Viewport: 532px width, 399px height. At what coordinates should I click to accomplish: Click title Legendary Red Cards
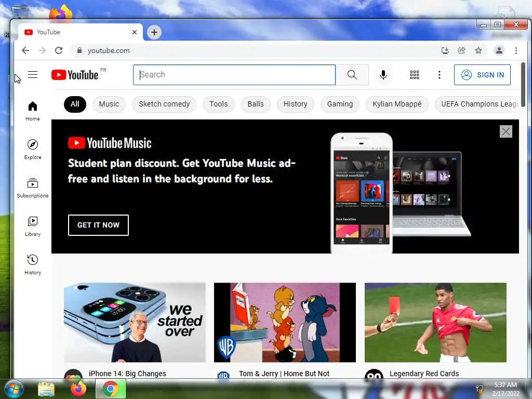424,374
